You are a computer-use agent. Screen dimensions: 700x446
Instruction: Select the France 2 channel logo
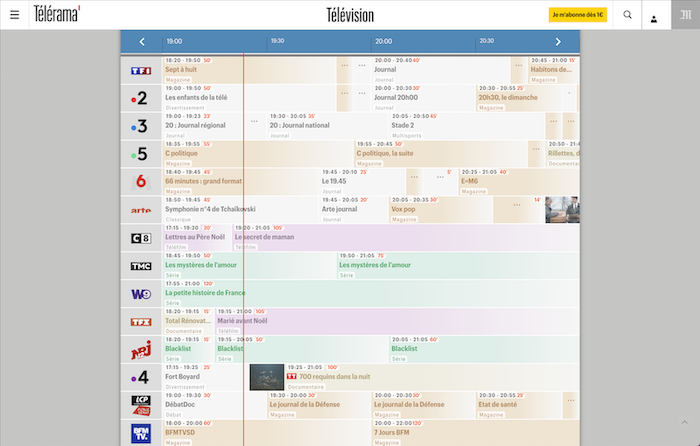[x=139, y=98]
